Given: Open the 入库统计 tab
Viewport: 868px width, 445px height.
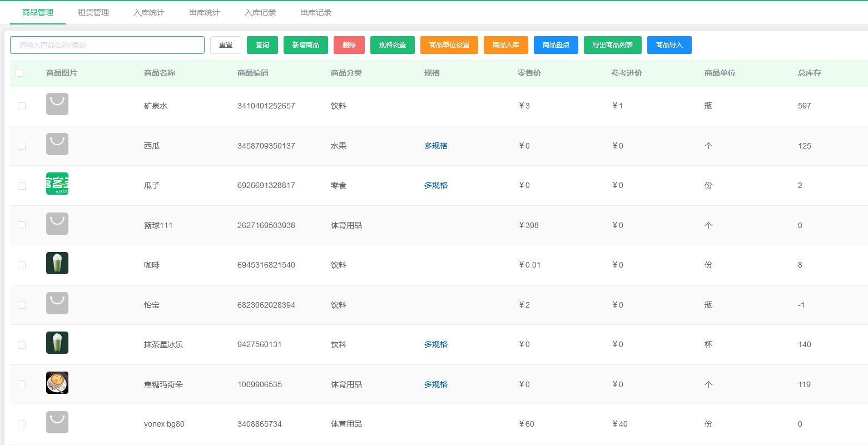Looking at the screenshot, I should 148,12.
